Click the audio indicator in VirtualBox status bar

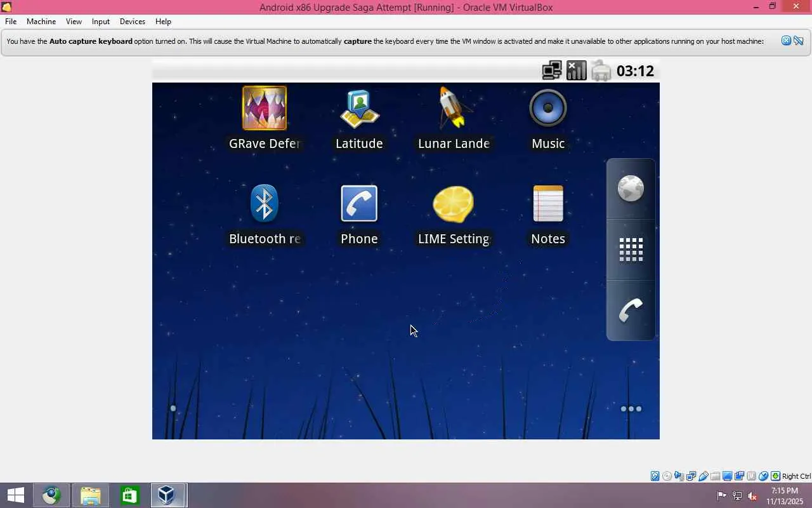pyautogui.click(x=679, y=476)
